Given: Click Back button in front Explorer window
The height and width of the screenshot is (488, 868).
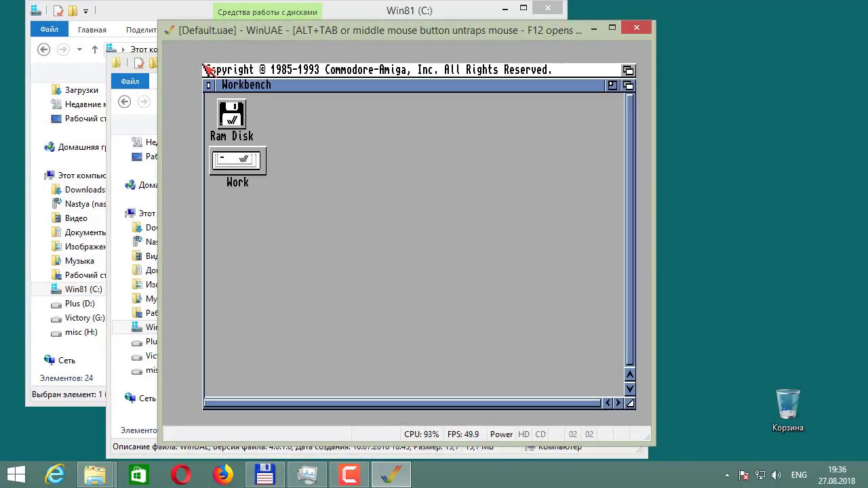Looking at the screenshot, I should click(x=124, y=102).
